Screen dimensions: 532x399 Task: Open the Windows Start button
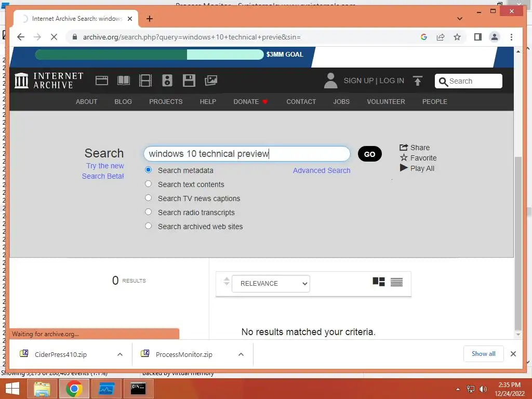[x=12, y=389]
